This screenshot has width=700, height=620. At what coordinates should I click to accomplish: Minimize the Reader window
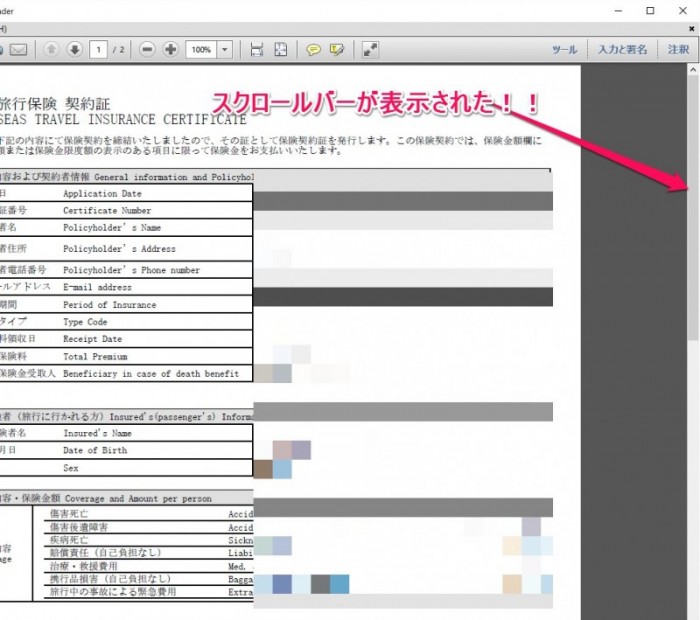click(618, 11)
